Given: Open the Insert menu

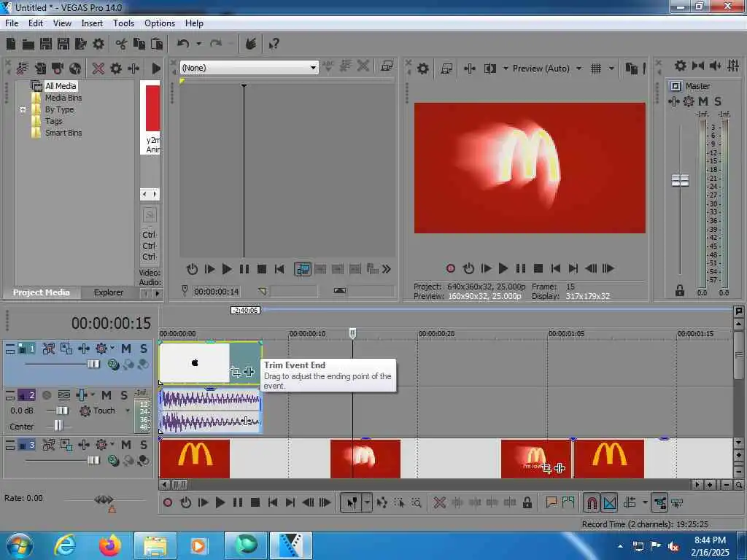Looking at the screenshot, I should [x=92, y=23].
